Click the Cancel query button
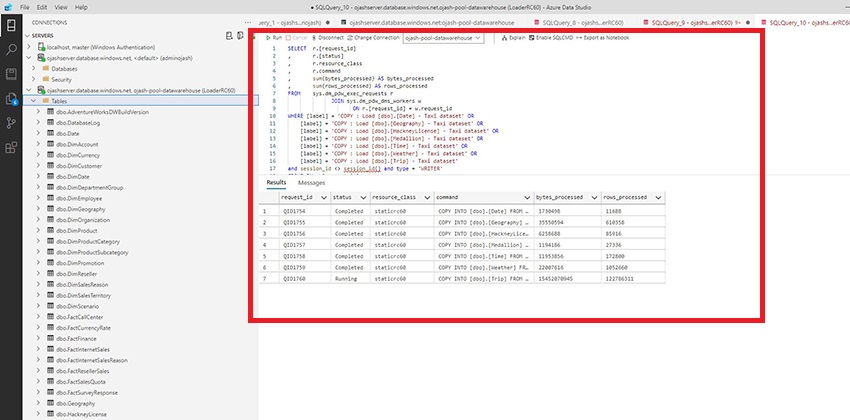Image resolution: width=850 pixels, height=420 pixels. coord(297,38)
